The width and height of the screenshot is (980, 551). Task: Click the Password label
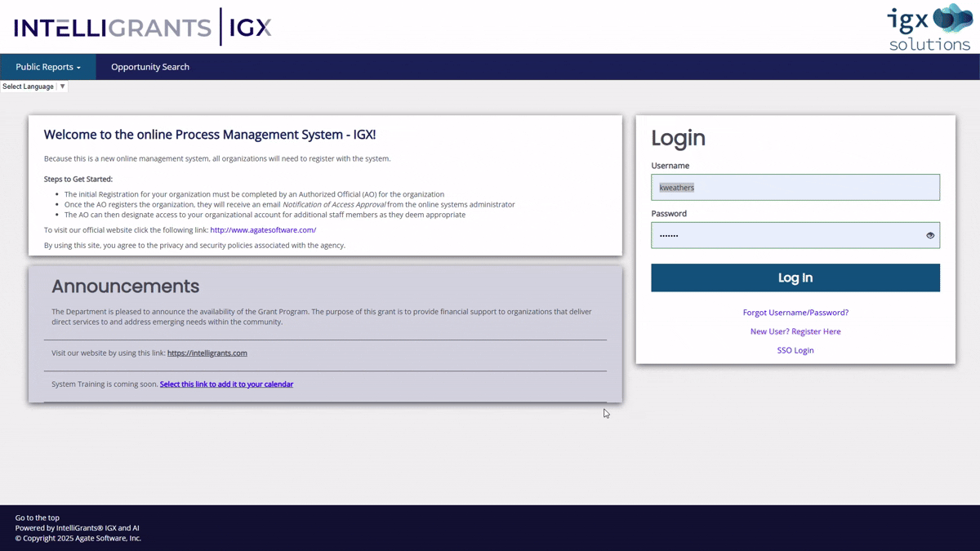[x=669, y=214]
